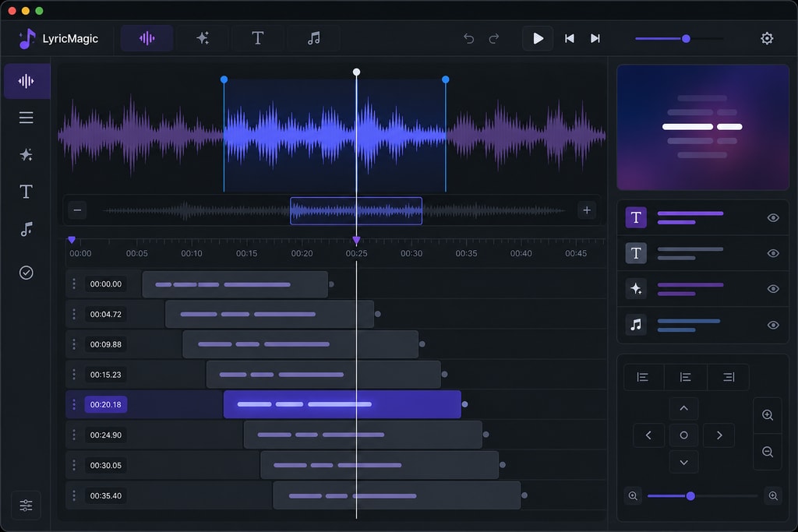Viewport: 798px width, 532px height.
Task: Click the purple playhead marker at 00:25
Action: pos(356,240)
